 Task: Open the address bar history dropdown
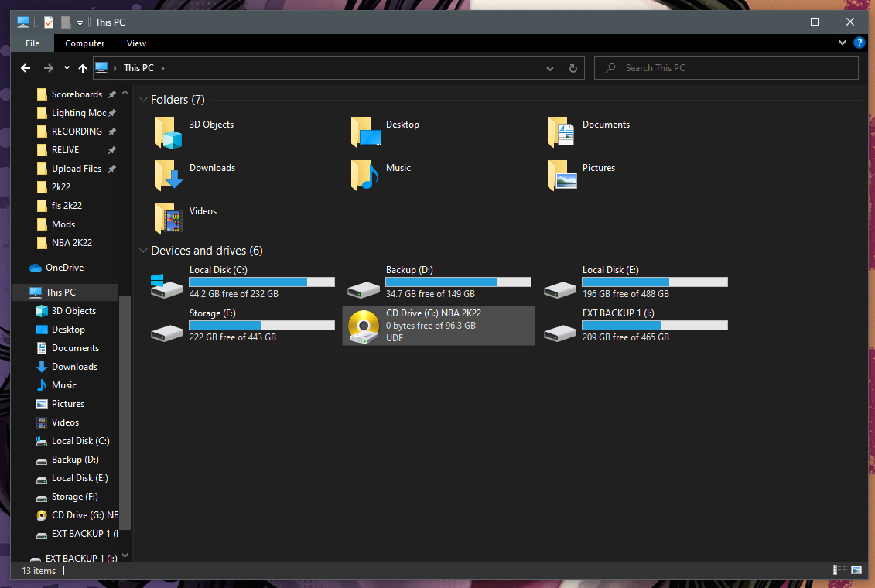tap(550, 69)
